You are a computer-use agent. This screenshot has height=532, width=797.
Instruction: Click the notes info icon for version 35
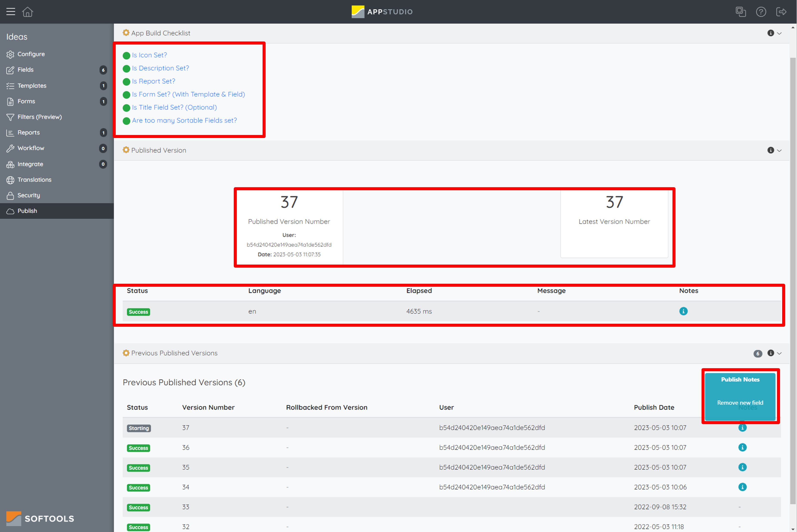(x=742, y=467)
